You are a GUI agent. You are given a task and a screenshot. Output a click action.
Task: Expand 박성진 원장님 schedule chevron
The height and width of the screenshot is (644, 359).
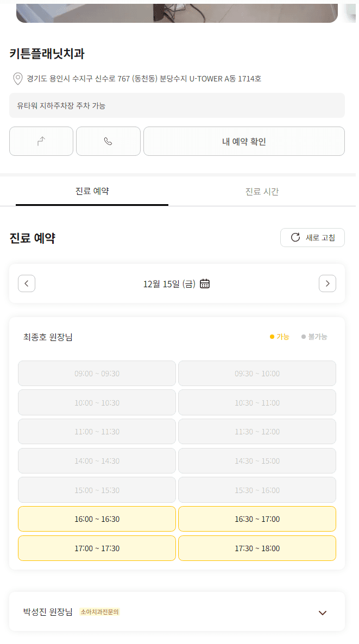point(323,613)
